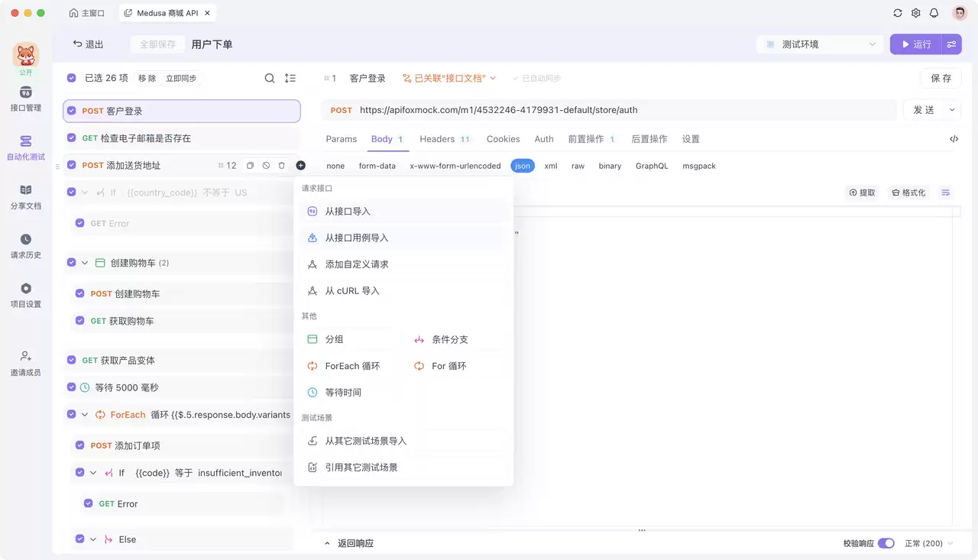Open the 正常 (200) response dropdown
This screenshot has height=560, width=978.
pyautogui.click(x=929, y=543)
